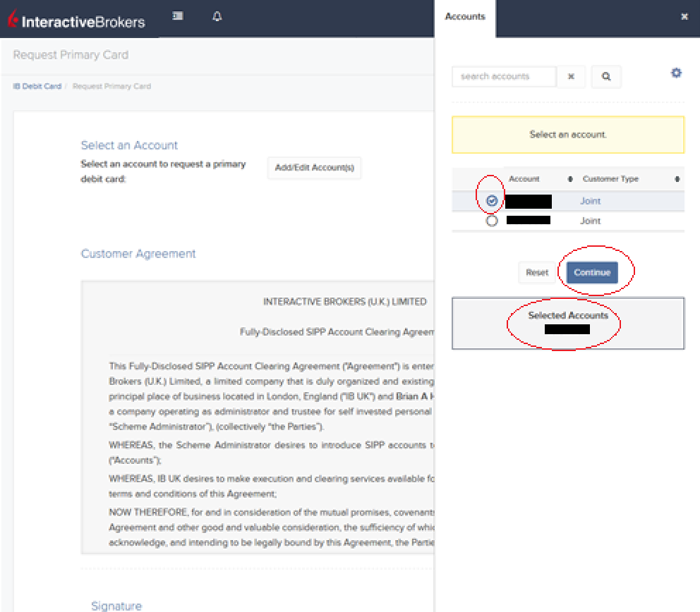Click the Account column header
Screen dimensions: 700x612
pyautogui.click(x=524, y=179)
